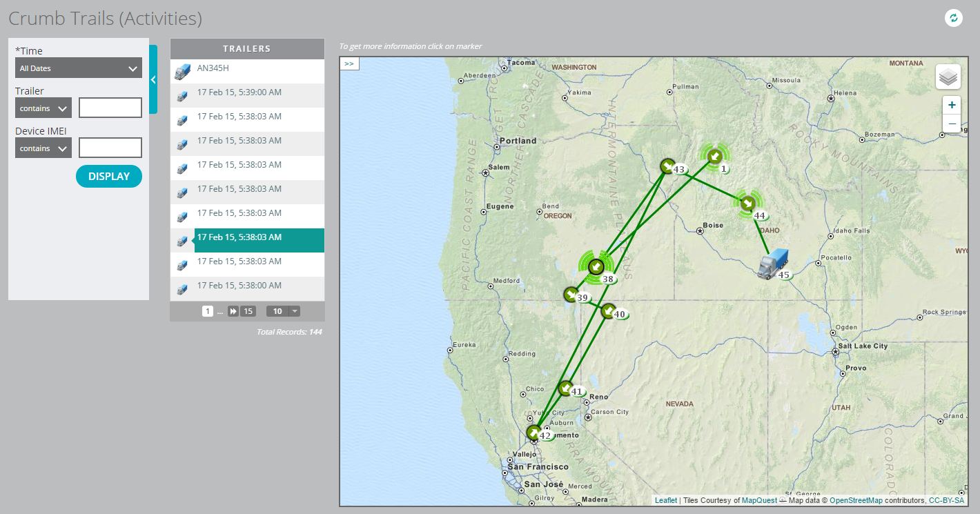The image size is (980, 514).
Task: Click map marker number 40
Action: click(x=608, y=311)
